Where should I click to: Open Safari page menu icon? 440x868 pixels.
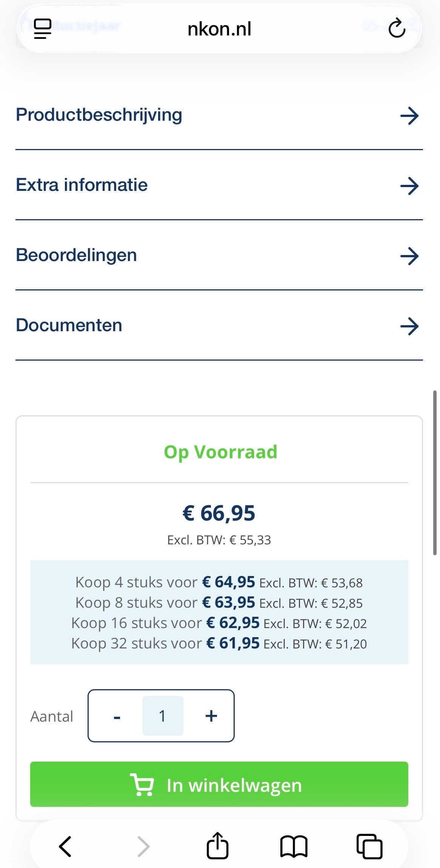pyautogui.click(x=42, y=29)
